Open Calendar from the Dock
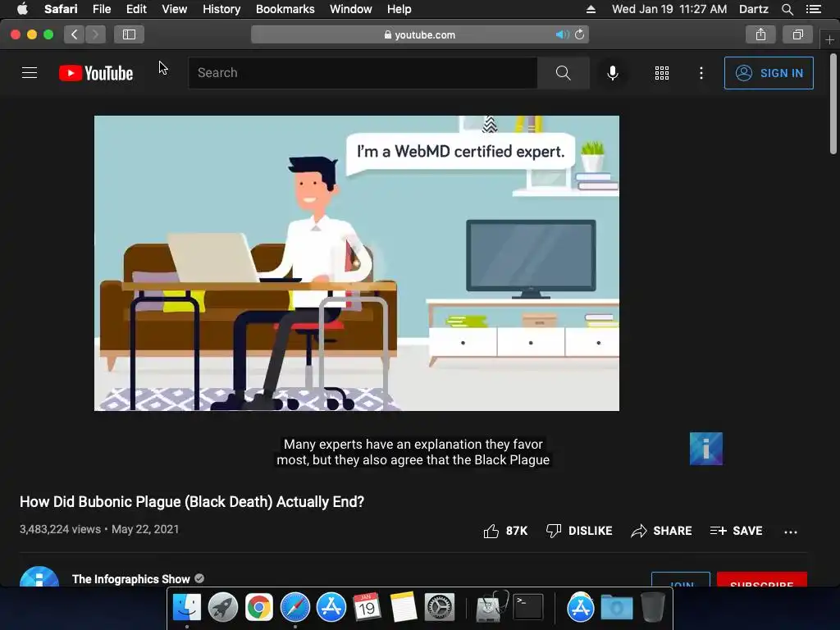Image resolution: width=840 pixels, height=630 pixels. [367, 608]
